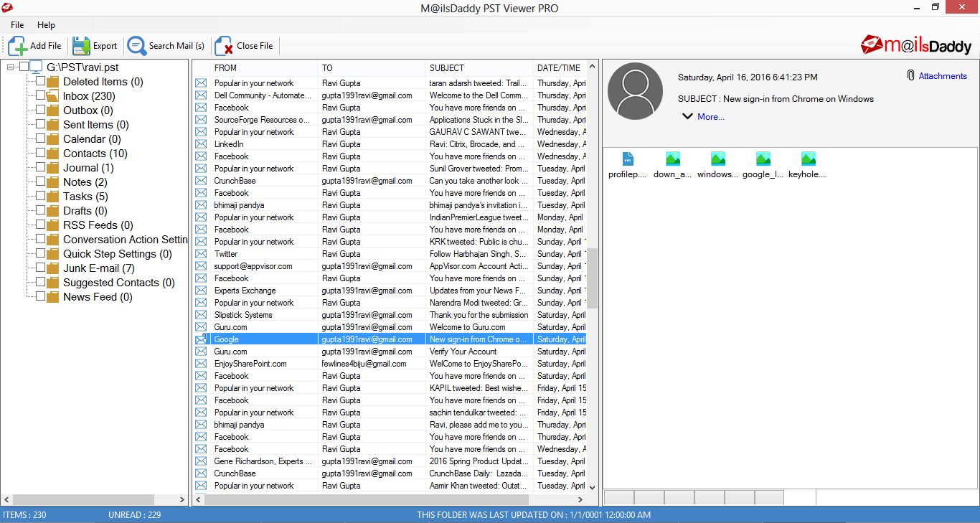The width and height of the screenshot is (980, 523).
Task: Sort emails by FROM column header
Action: coord(264,68)
